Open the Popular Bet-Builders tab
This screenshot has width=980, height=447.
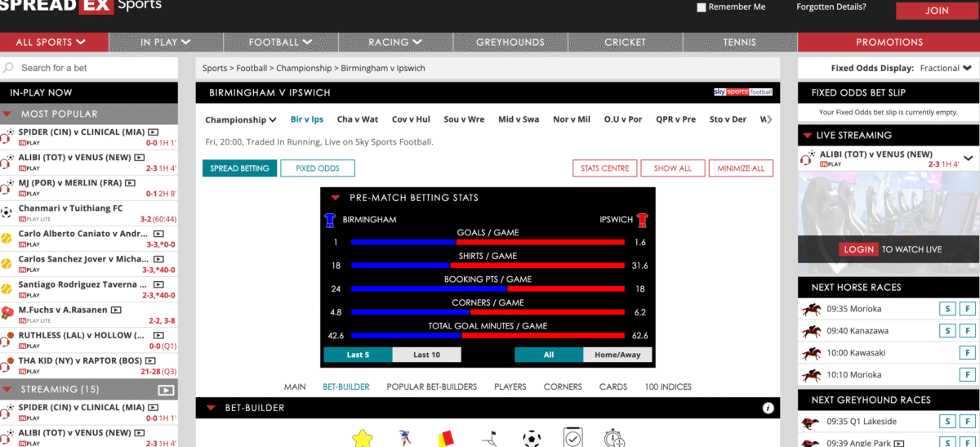pos(432,387)
